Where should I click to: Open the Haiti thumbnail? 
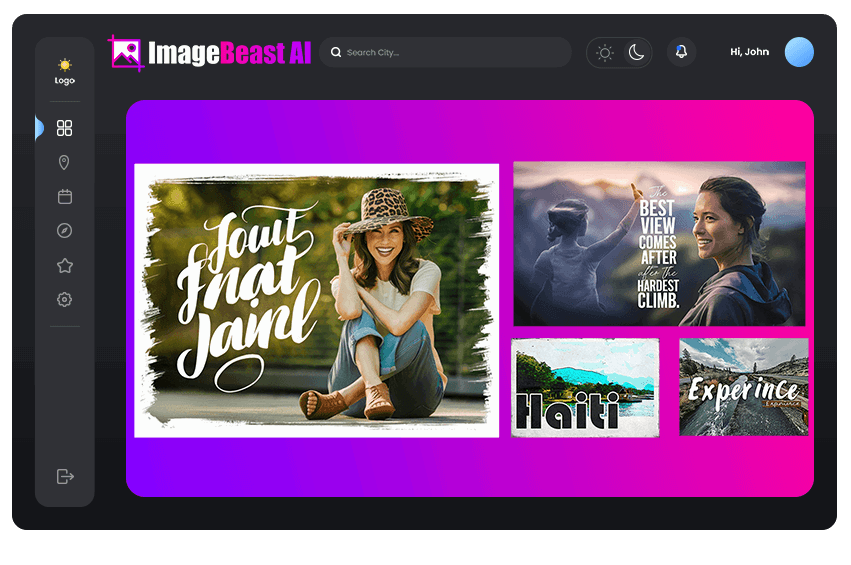[585, 387]
